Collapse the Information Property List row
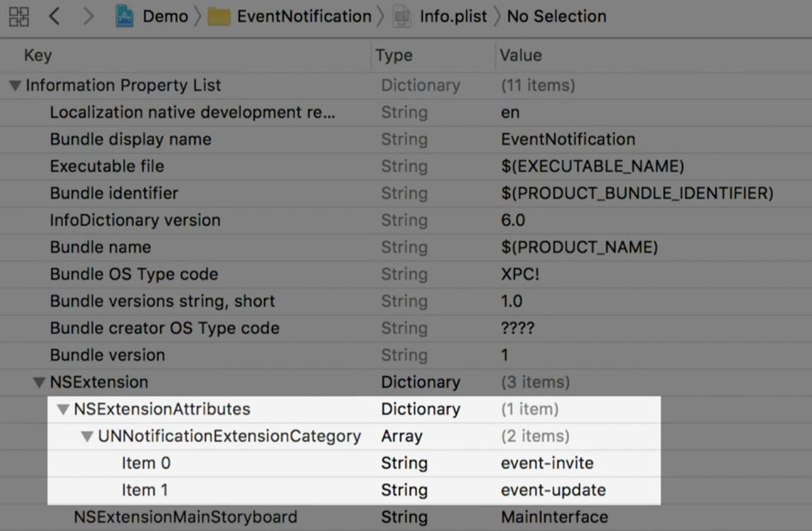The height and width of the screenshot is (531, 812). (15, 86)
